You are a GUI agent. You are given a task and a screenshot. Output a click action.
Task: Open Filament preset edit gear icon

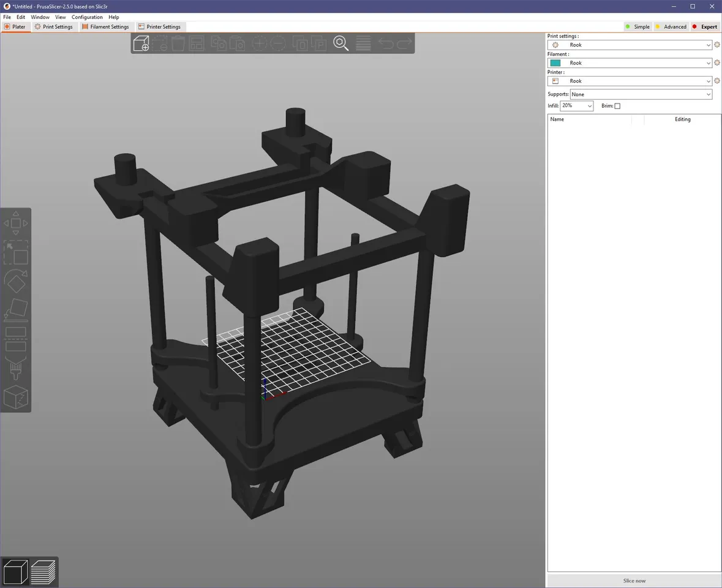pos(717,62)
